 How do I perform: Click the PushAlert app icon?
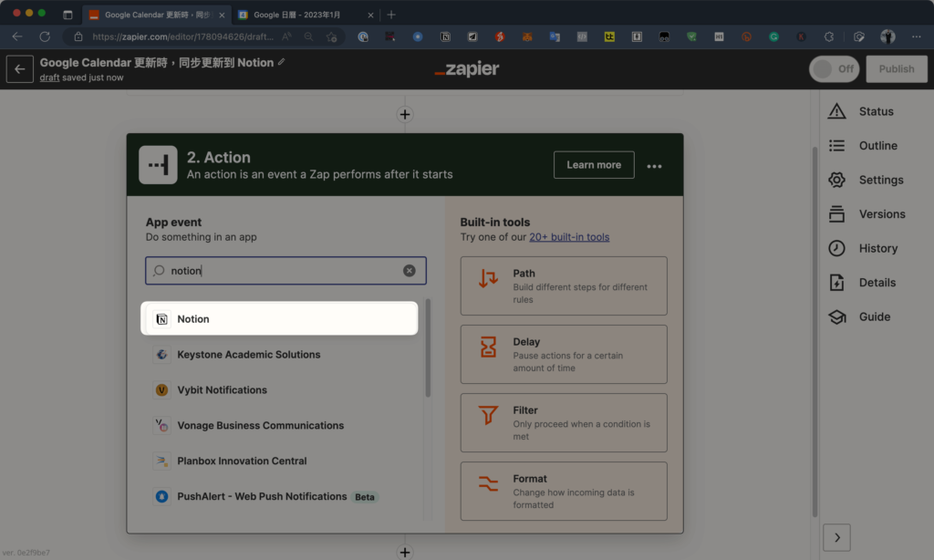pos(161,496)
